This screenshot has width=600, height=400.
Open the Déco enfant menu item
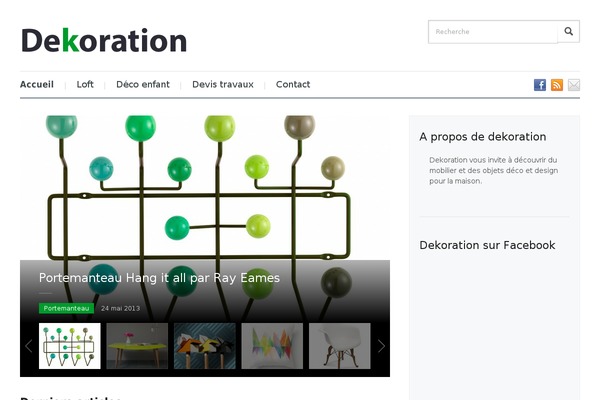pos(143,84)
